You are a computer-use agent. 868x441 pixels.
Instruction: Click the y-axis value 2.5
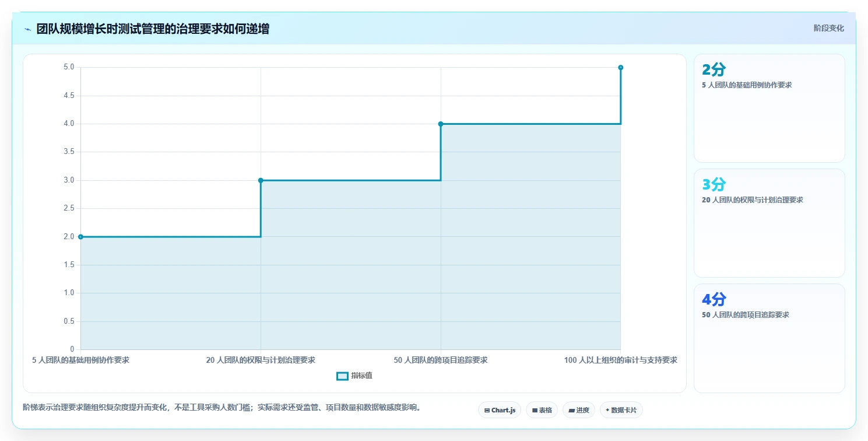tap(69, 208)
